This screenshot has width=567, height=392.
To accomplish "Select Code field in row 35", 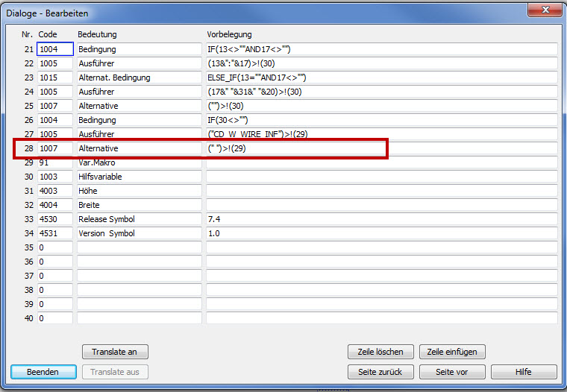I will coord(55,247).
